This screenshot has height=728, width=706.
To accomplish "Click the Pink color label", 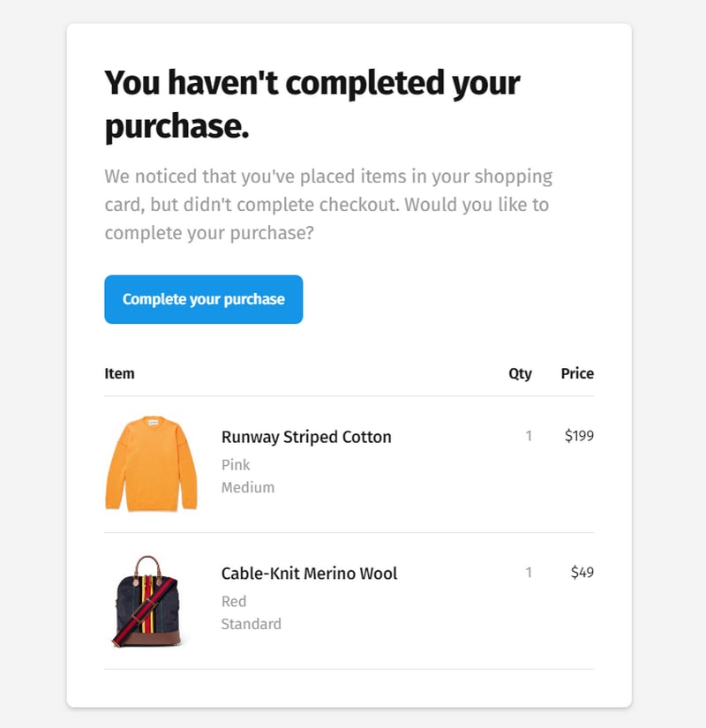I will click(x=236, y=465).
